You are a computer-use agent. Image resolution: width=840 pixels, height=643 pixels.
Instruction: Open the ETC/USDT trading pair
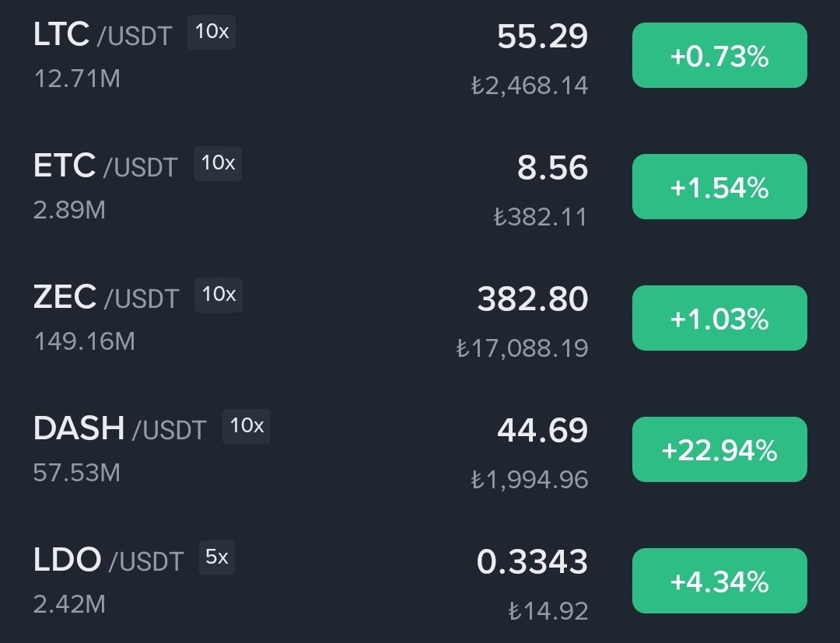point(105,166)
